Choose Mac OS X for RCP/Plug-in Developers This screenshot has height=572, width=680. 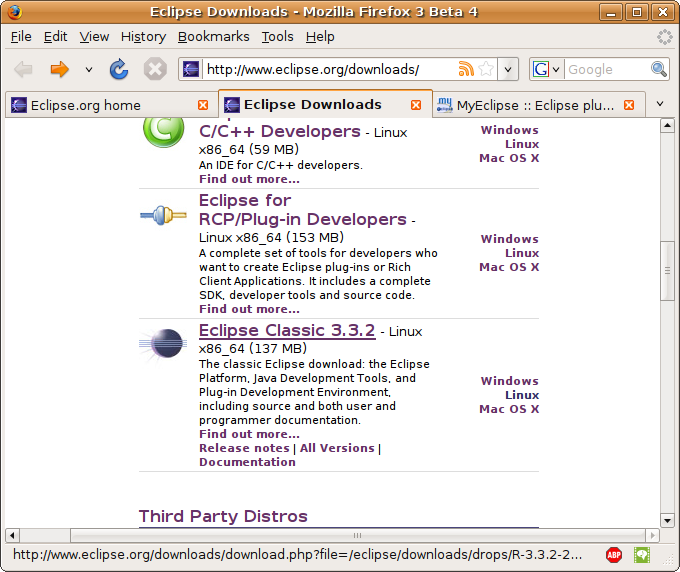tap(509, 267)
